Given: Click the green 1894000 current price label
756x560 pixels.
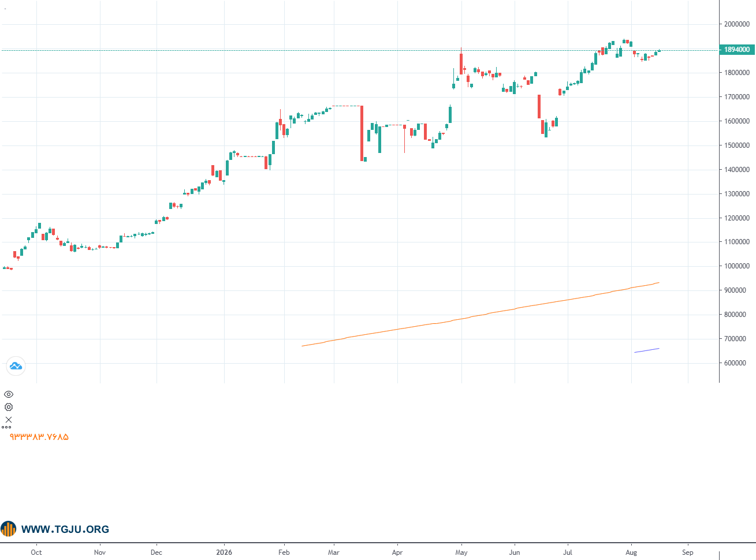Looking at the screenshot, I should pyautogui.click(x=737, y=50).
